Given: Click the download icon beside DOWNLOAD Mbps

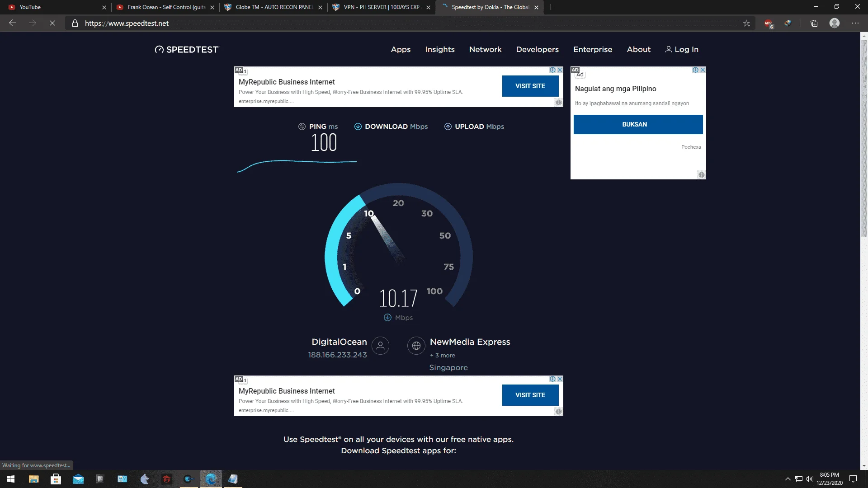Looking at the screenshot, I should click(x=358, y=127).
